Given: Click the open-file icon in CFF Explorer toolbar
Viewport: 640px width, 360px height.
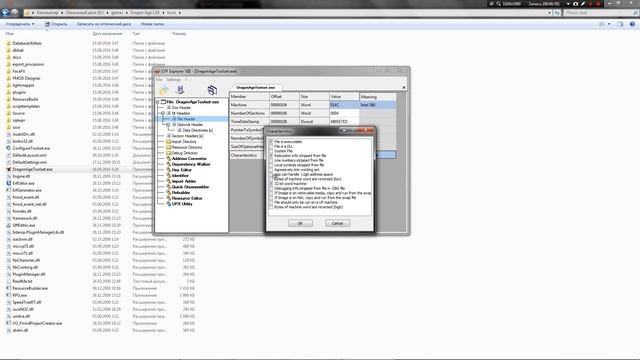Looking at the screenshot, I should click(164, 90).
